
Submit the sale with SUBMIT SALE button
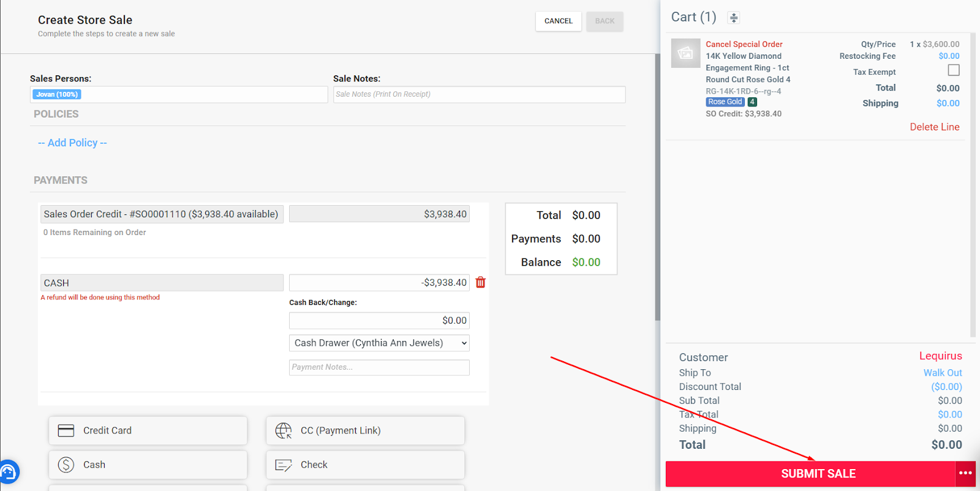pyautogui.click(x=810, y=474)
